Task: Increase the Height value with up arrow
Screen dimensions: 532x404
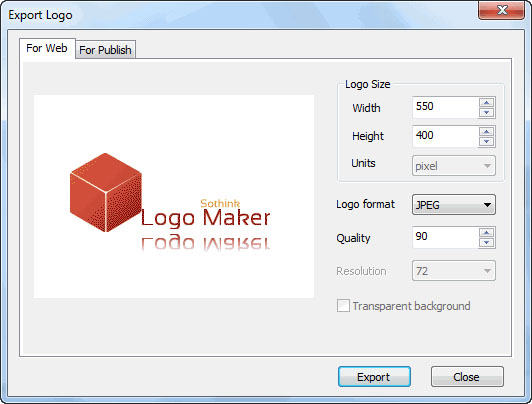Action: click(487, 132)
